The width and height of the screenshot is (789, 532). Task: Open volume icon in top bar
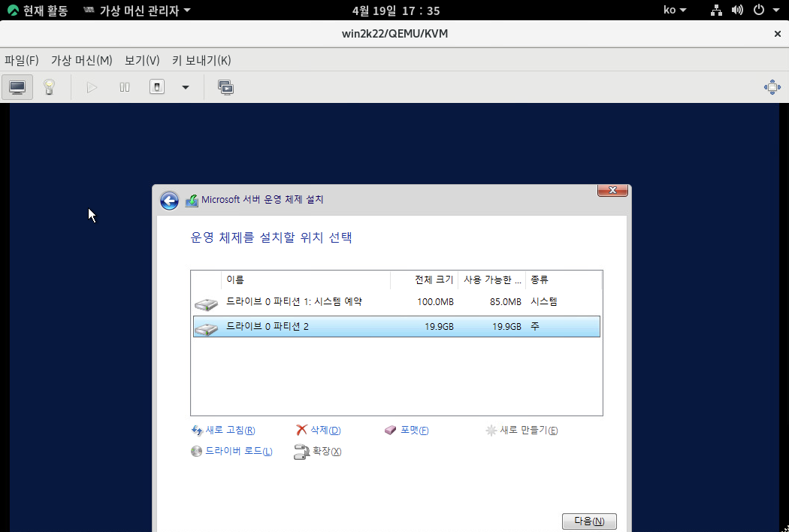tap(737, 10)
